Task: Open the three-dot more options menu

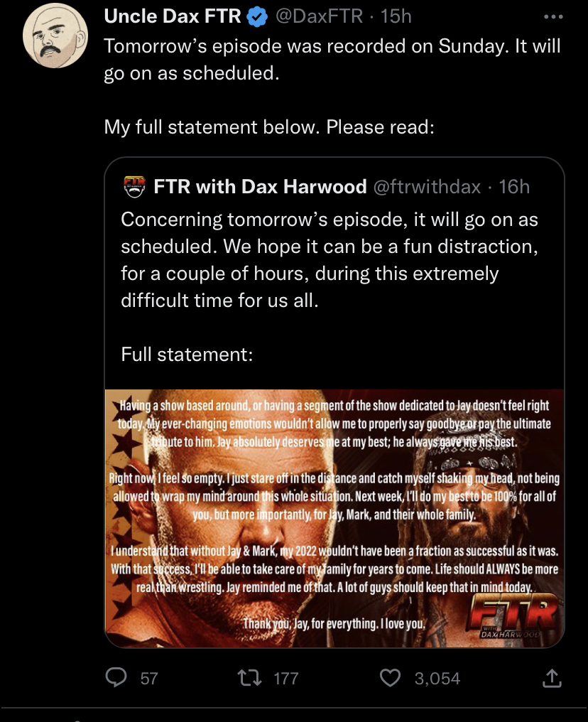Action: pyautogui.click(x=553, y=17)
